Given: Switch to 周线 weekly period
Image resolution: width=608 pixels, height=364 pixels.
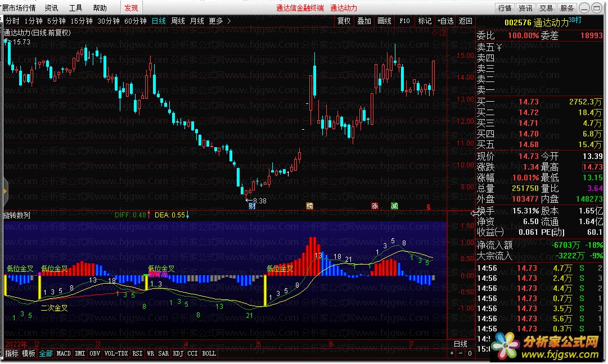Looking at the screenshot, I should [x=178, y=21].
